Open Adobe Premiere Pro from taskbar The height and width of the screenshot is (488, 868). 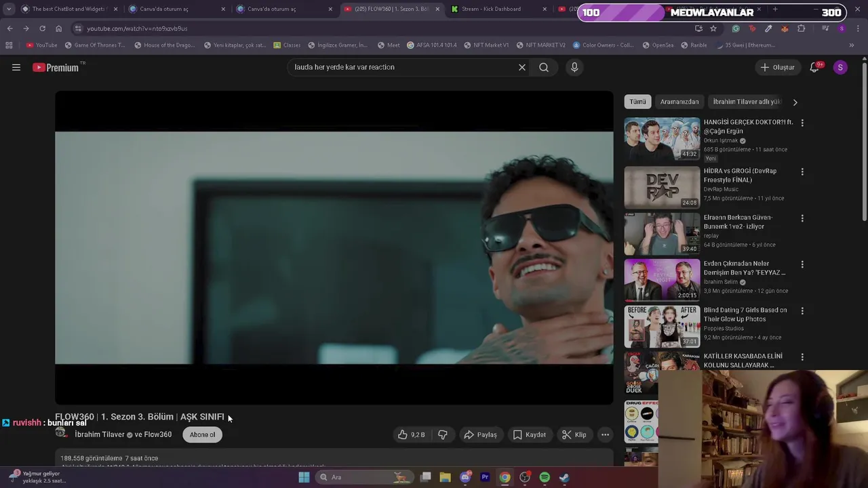click(x=485, y=477)
